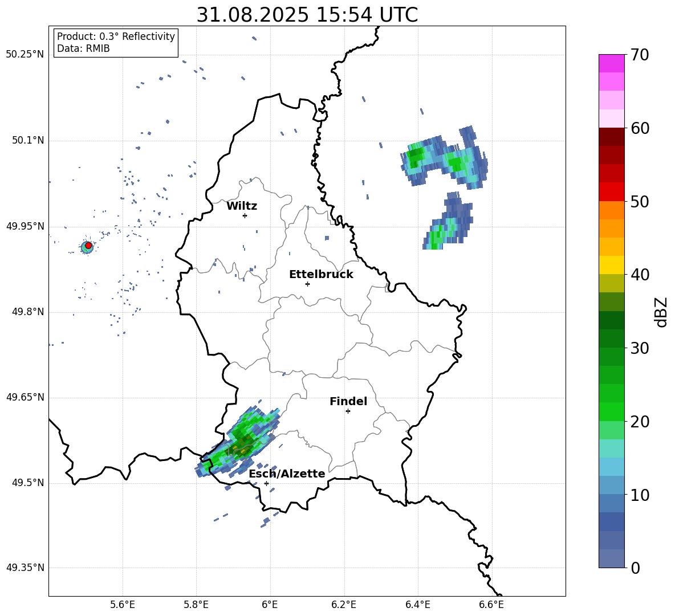The width and height of the screenshot is (675, 616).
Task: Click the 20 tick on the colorbar
Action: (x=640, y=422)
